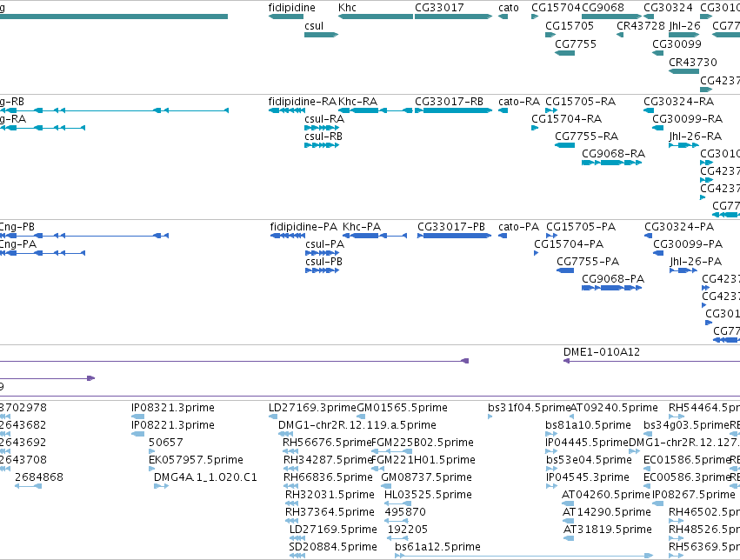Screen dimensions: 740x560
Task: Select the DMG4A.1_1.020.C1 feature label
Action: point(205,478)
